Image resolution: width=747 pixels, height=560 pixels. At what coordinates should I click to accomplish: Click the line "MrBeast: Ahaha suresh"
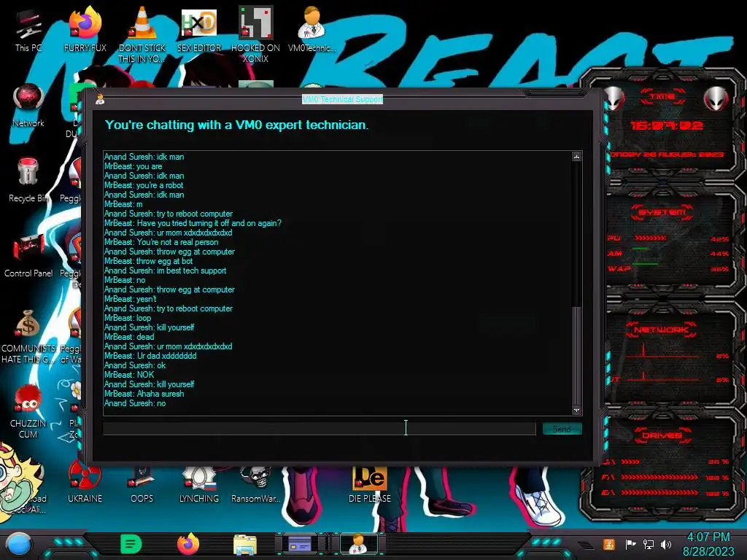tap(144, 394)
